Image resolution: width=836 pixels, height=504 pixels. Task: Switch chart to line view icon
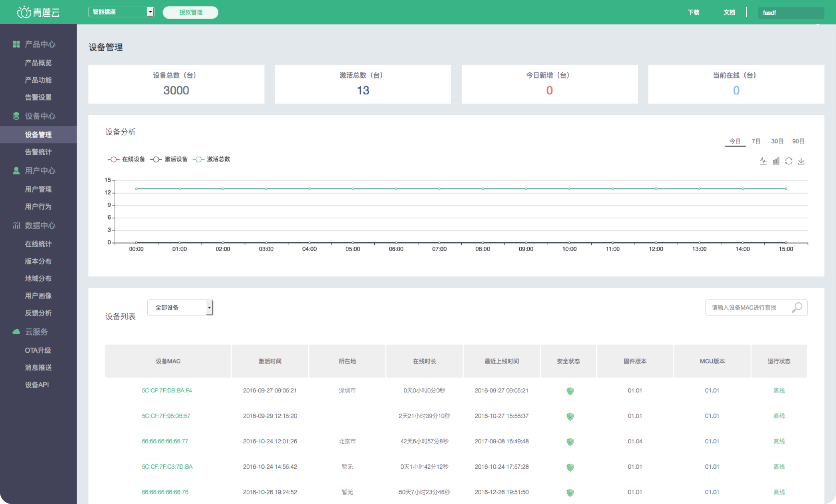pos(763,161)
